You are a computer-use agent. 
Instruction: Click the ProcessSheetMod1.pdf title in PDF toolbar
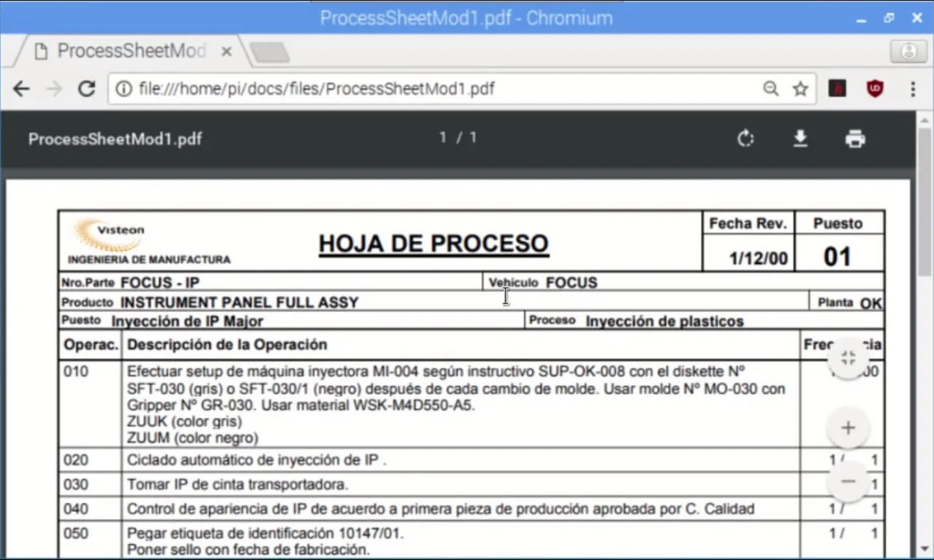click(115, 139)
